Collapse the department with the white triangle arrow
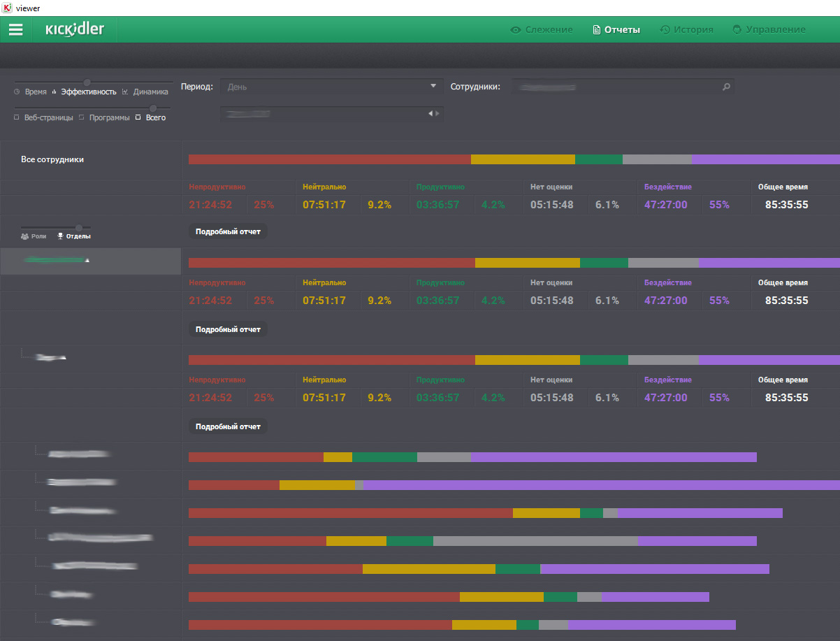The height and width of the screenshot is (641, 840). pos(87,260)
